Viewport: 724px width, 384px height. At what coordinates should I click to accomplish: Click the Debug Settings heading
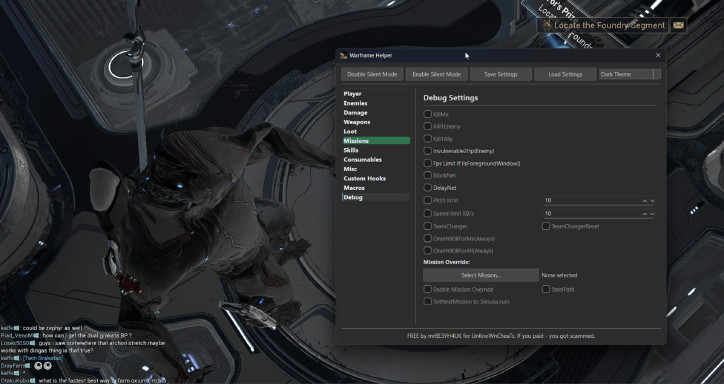click(451, 98)
